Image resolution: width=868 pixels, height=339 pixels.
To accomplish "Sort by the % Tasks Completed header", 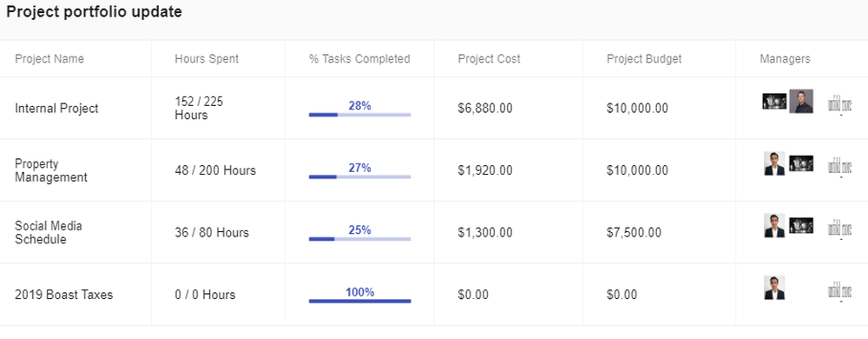I will 359,59.
